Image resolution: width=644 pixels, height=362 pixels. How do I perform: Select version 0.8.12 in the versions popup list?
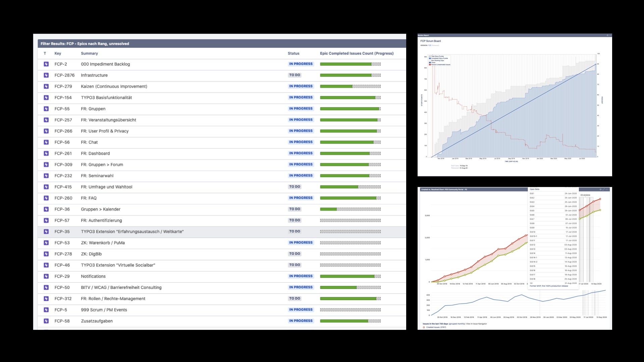pyautogui.click(x=553, y=245)
